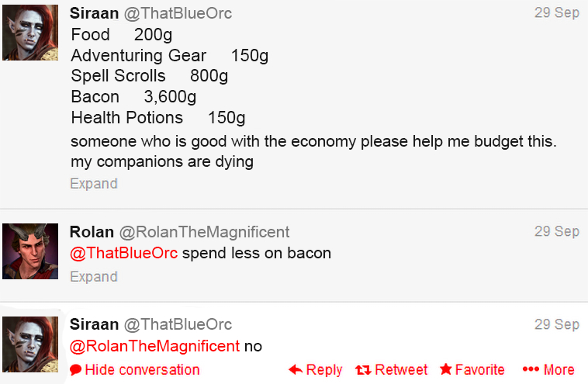This screenshot has height=384, width=588.
Task: Open Siraan's name on the budget tweet
Action: coord(94,13)
